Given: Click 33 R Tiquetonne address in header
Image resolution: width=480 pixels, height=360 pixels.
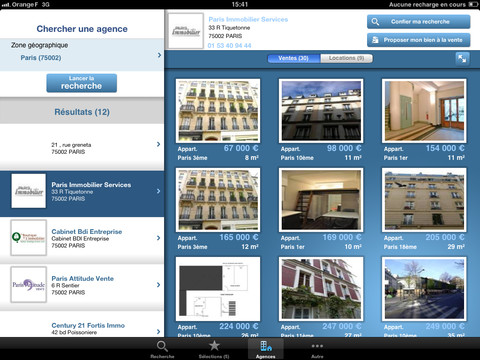Looking at the screenshot, I should coord(229,28).
